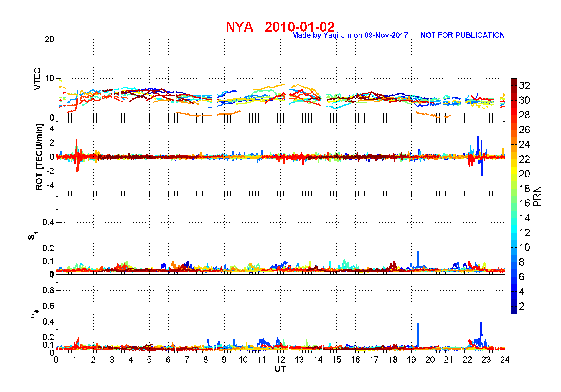The width and height of the screenshot is (561, 392).
Task: Select the UT axis tick label "0"
Action: click(56, 360)
